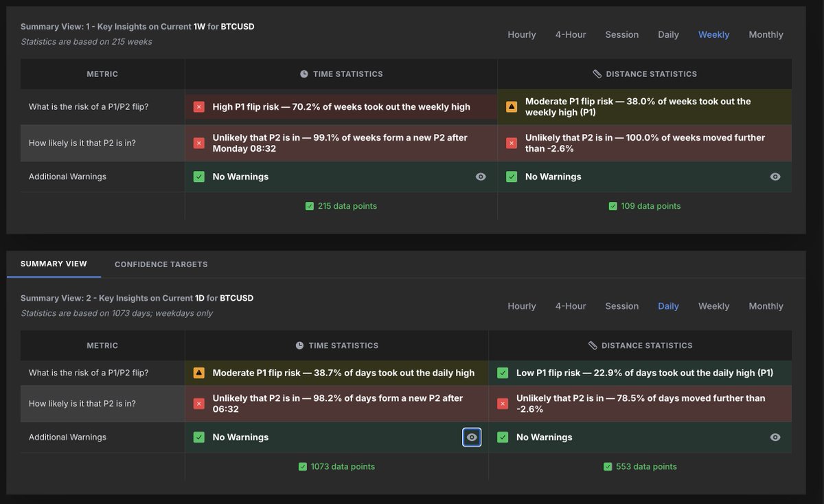Image resolution: width=824 pixels, height=504 pixels.
Task: Click the ruler icon in weekly Distance Statistics header
Action: pos(597,73)
